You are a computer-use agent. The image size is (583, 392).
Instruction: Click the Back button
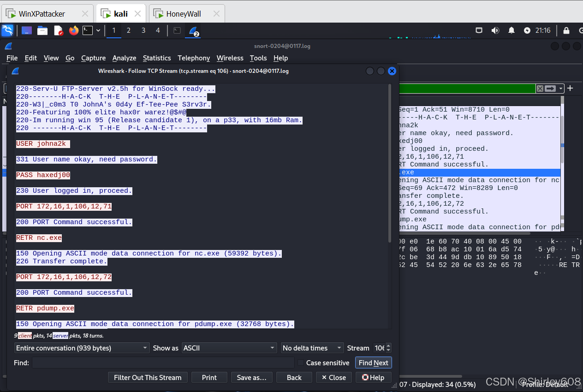(294, 377)
